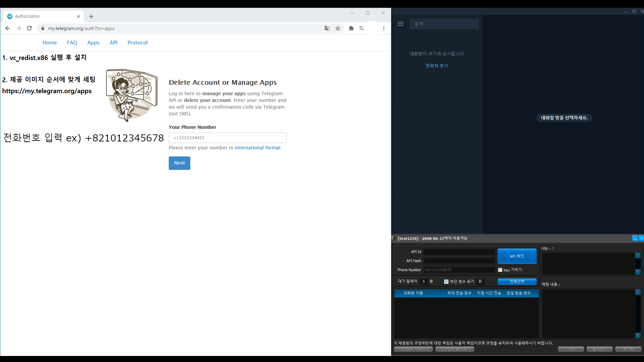The image size is (644, 362).
Task: Toggle the 하단 횟수 표기 checkbox
Action: tap(446, 282)
